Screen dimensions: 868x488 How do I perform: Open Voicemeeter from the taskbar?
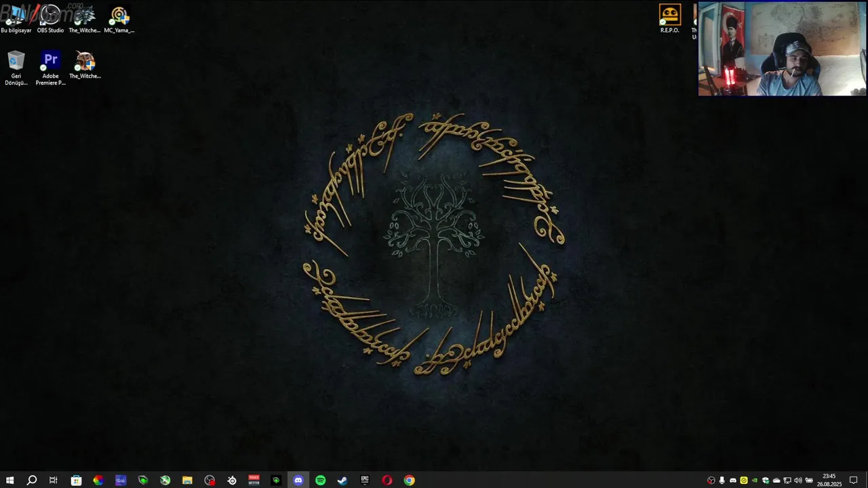coord(254,480)
